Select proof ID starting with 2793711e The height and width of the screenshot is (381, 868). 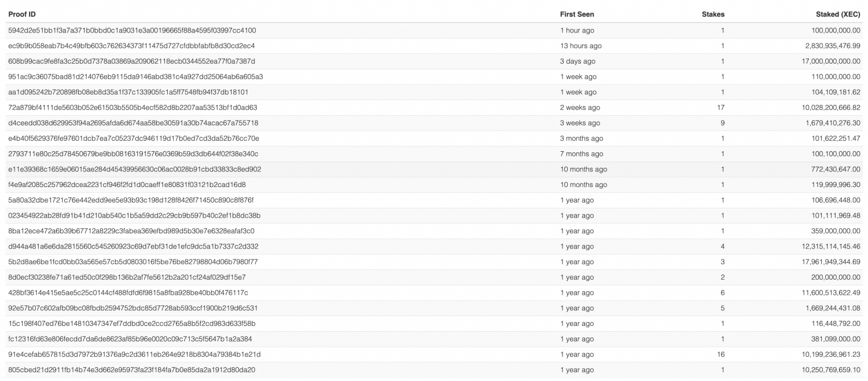point(133,154)
